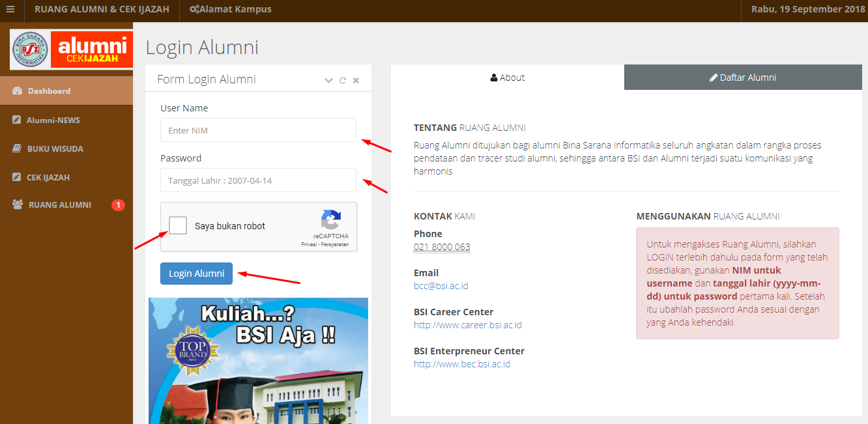The height and width of the screenshot is (424, 868).
Task: Switch to the About tab
Action: 508,78
